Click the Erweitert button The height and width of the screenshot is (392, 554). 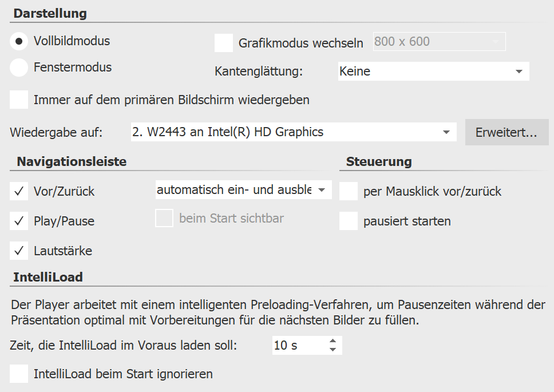506,132
